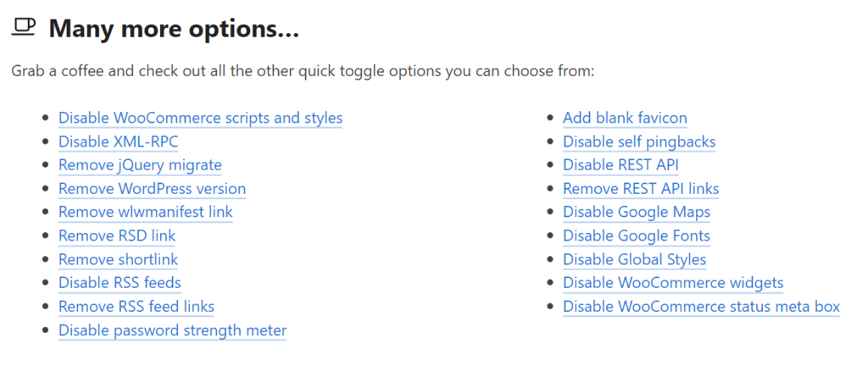Image resolution: width=868 pixels, height=366 pixels.
Task: Select Disable password strength meter link
Action: [172, 330]
